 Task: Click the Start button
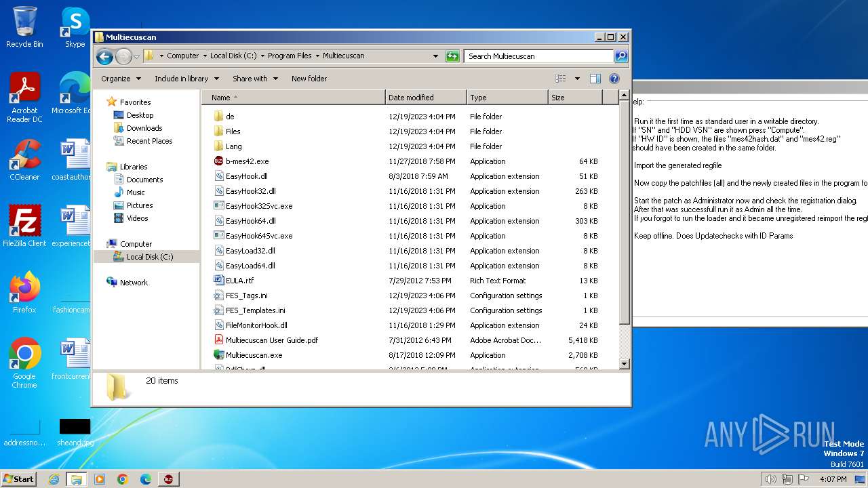pos(19,479)
